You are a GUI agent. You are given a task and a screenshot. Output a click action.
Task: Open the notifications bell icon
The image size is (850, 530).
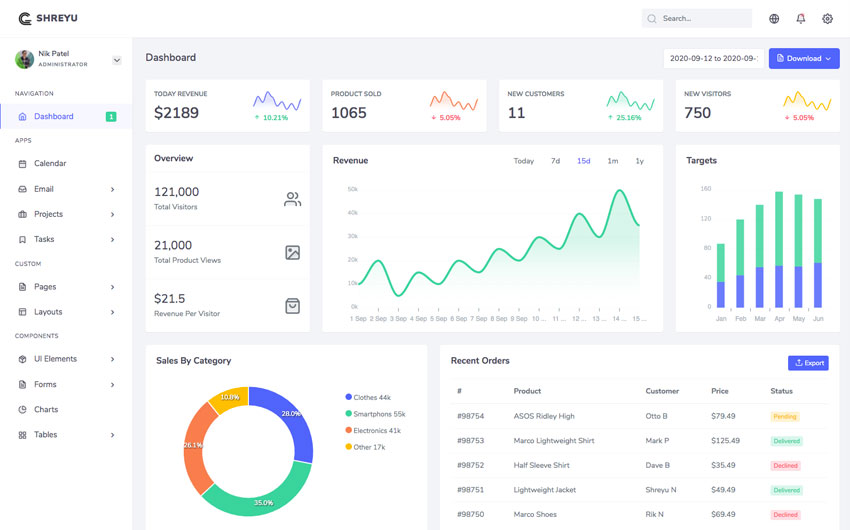801,18
